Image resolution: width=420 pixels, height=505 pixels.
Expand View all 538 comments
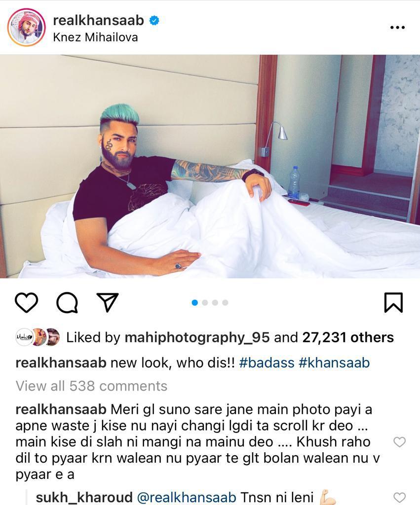(x=91, y=386)
